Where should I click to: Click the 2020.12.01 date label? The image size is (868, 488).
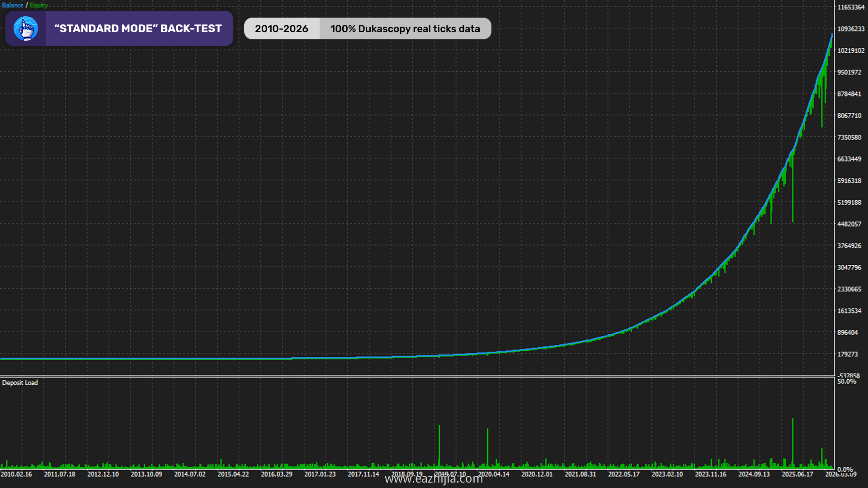537,474
